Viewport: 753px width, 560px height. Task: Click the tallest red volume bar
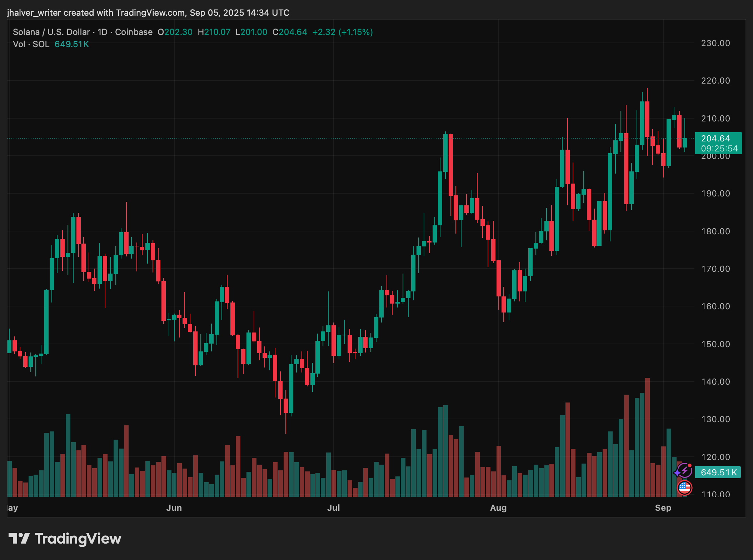tap(647, 436)
